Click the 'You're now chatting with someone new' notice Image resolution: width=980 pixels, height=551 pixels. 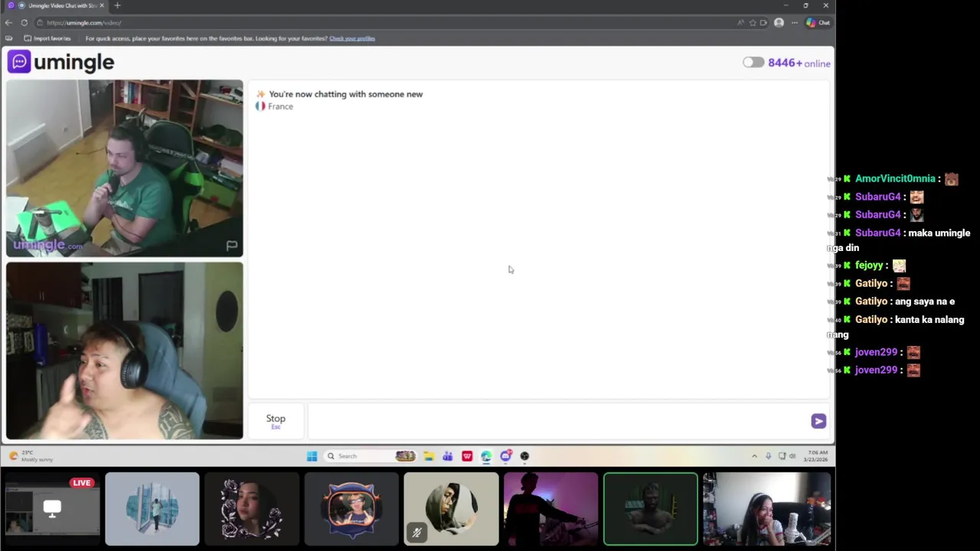pyautogui.click(x=345, y=94)
